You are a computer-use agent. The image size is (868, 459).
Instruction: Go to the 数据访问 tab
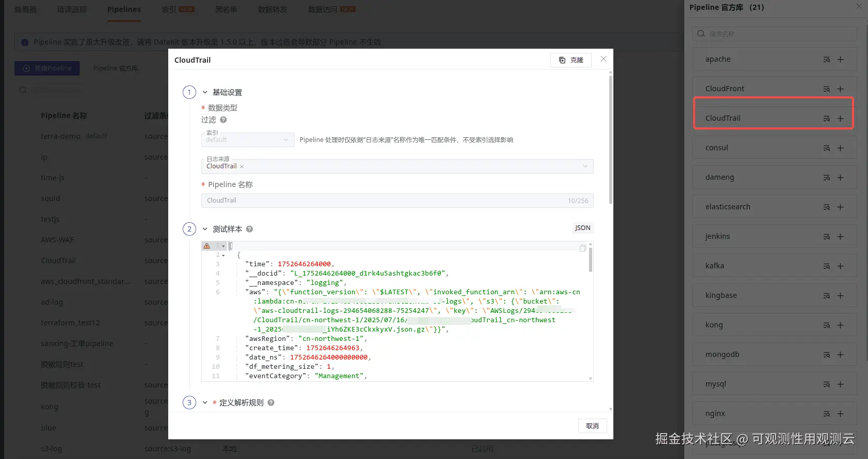click(x=332, y=9)
